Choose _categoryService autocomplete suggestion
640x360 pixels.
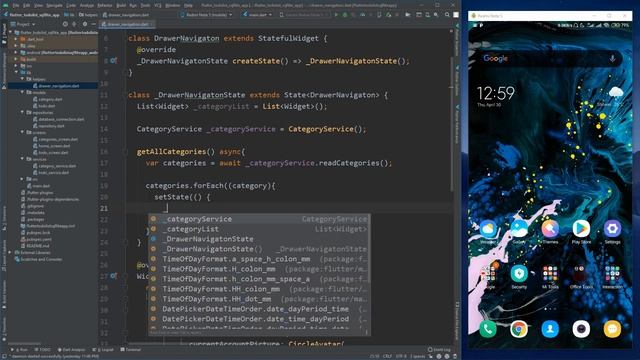tap(259, 219)
